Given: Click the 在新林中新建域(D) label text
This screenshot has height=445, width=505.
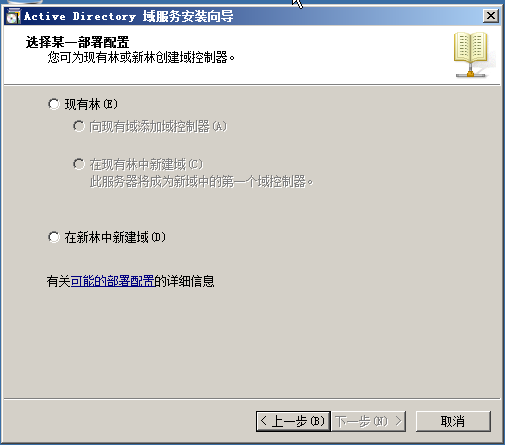Looking at the screenshot, I should [x=115, y=237].
